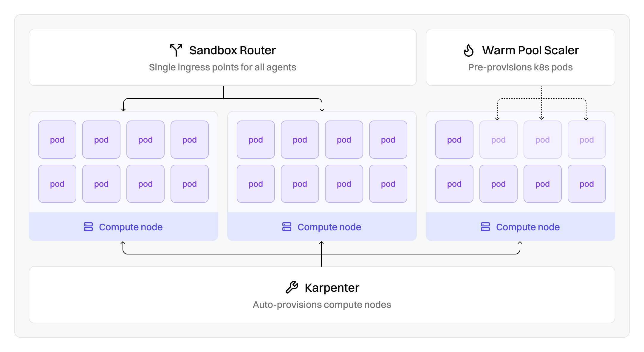Click the Karpenter heading text

point(332,288)
